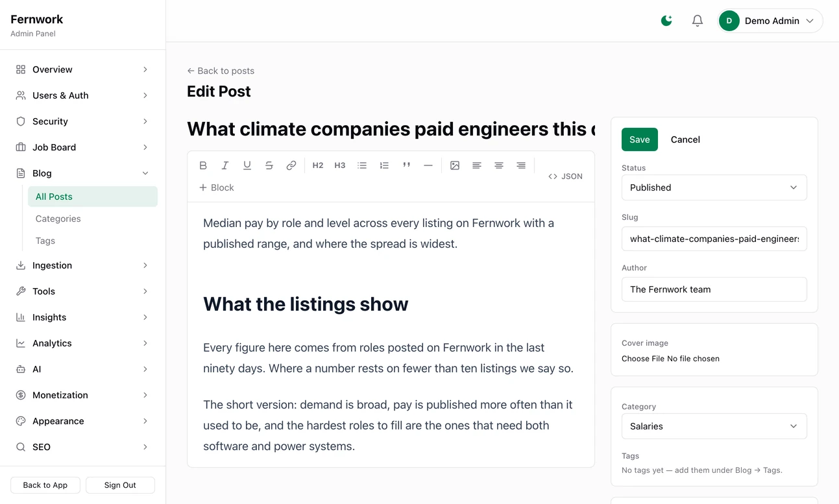Apply italic formatting to text
Viewport: 839px width, 504px height.
tap(225, 165)
